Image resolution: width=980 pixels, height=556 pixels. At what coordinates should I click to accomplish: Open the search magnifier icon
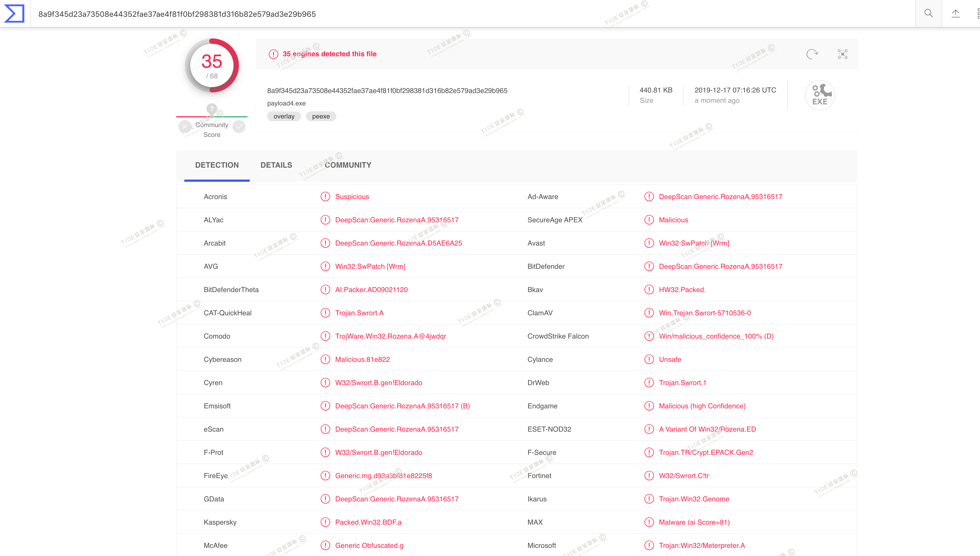928,13
